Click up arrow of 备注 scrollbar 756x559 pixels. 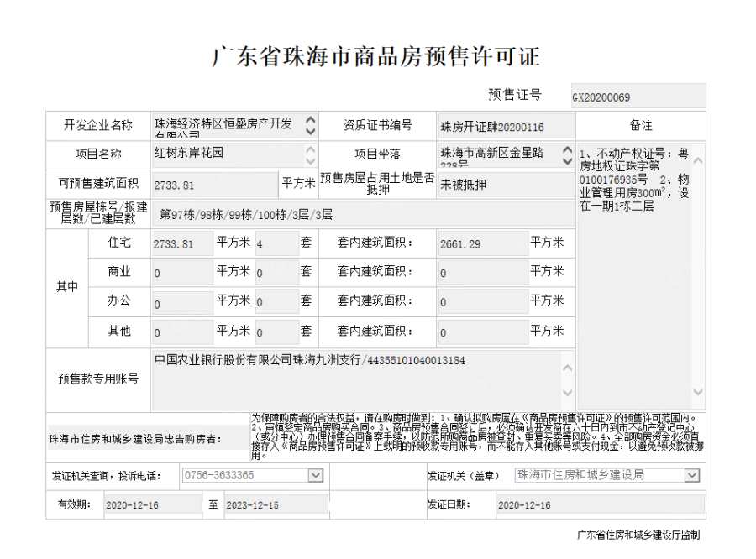coord(698,161)
